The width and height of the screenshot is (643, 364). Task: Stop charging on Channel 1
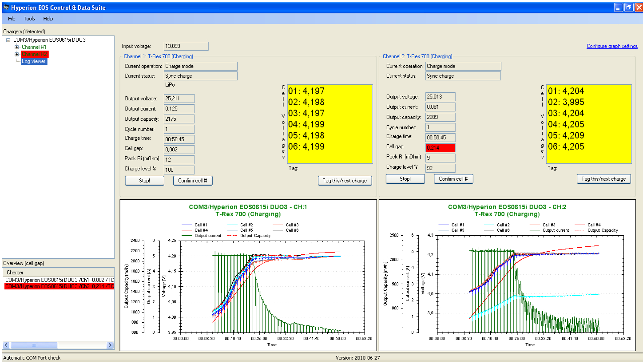coord(145,181)
